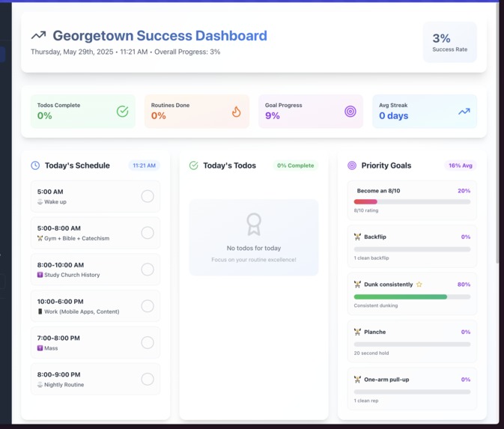Click the Become an 8/10 goal title
The image size is (504, 429).
pyautogui.click(x=378, y=191)
